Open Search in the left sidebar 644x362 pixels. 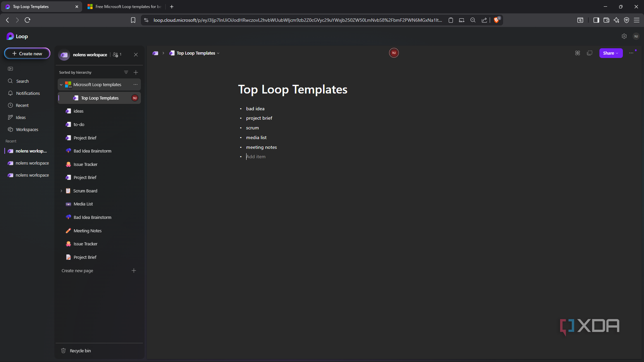click(21, 81)
